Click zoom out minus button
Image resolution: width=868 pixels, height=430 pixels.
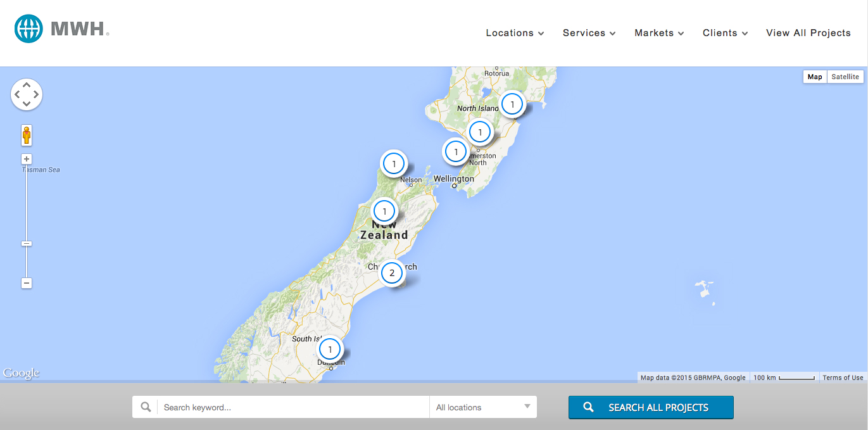pyautogui.click(x=27, y=283)
